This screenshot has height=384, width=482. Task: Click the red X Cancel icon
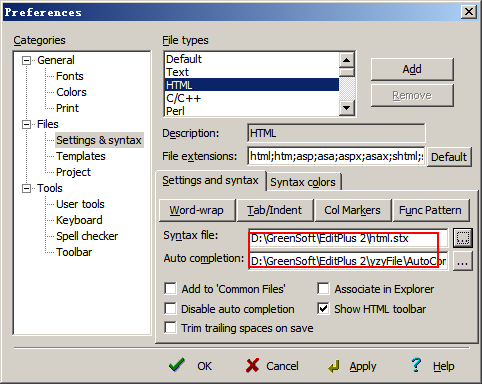tap(252, 365)
